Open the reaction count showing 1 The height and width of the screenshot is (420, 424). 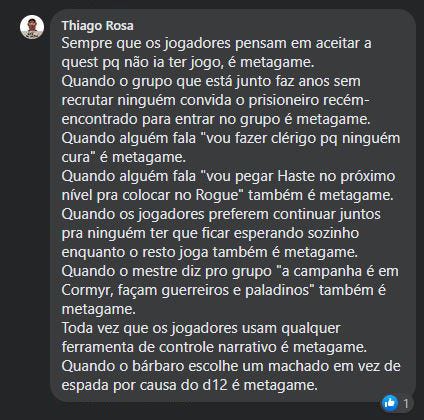point(406,404)
